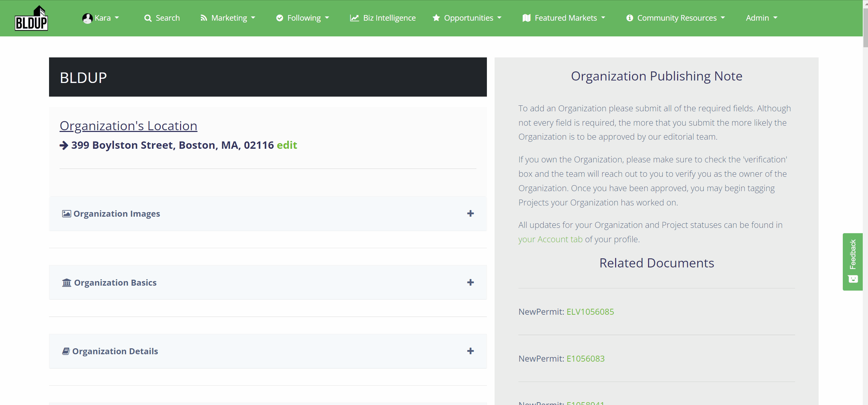Follow the 'your Account tab' link
Viewport: 868px width, 405px height.
click(x=550, y=239)
